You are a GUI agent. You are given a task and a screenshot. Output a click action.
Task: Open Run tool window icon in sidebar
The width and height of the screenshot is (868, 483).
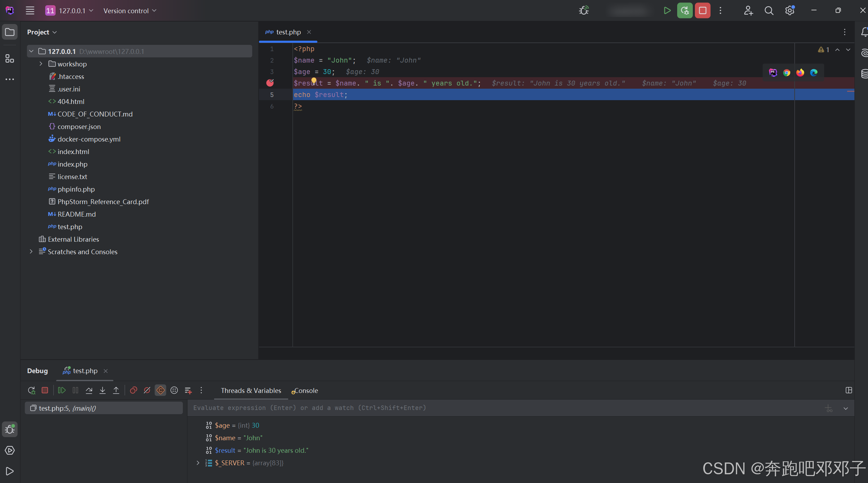pos(10,471)
